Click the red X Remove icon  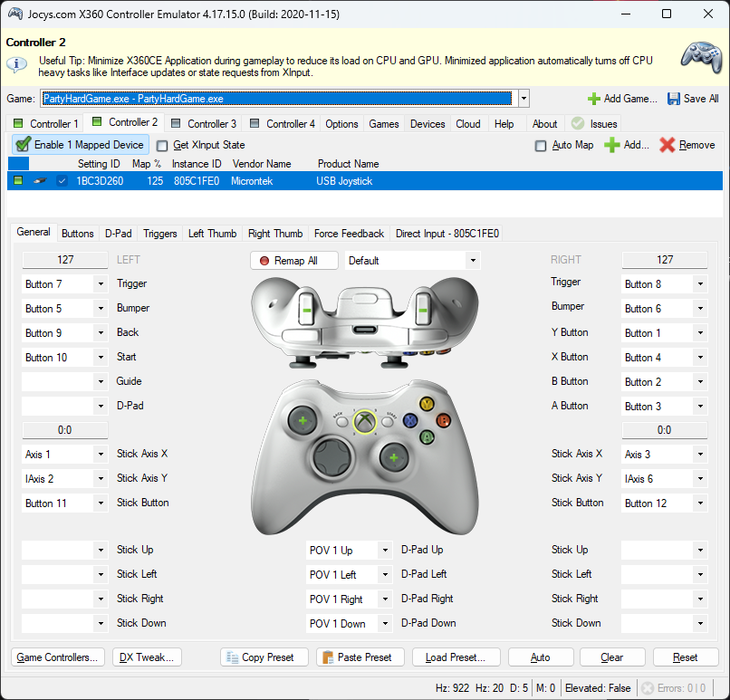pyautogui.click(x=667, y=145)
